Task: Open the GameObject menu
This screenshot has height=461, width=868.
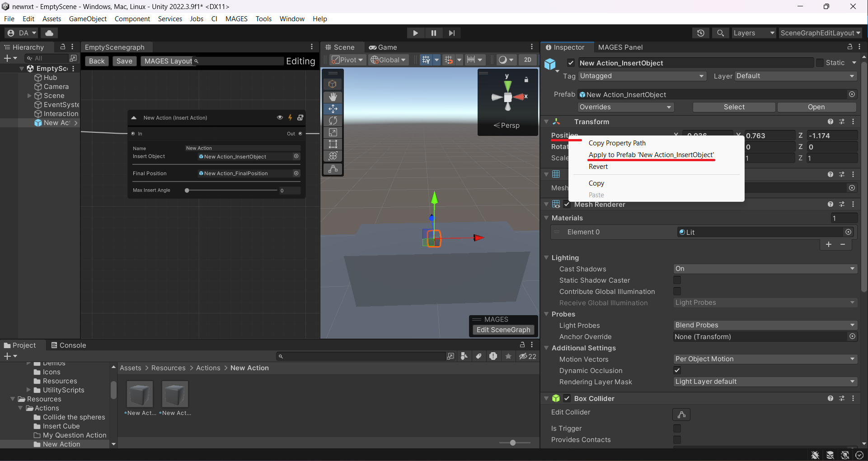Action: 88,19
